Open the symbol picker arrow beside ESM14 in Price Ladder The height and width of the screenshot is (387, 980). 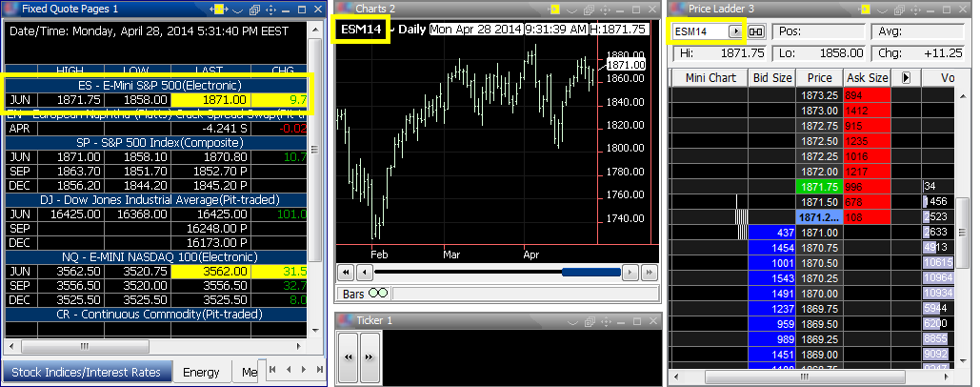click(x=736, y=31)
